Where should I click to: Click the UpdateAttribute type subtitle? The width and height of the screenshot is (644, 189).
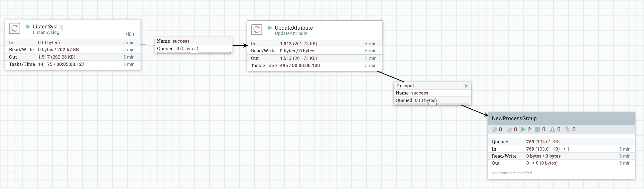pyautogui.click(x=291, y=33)
